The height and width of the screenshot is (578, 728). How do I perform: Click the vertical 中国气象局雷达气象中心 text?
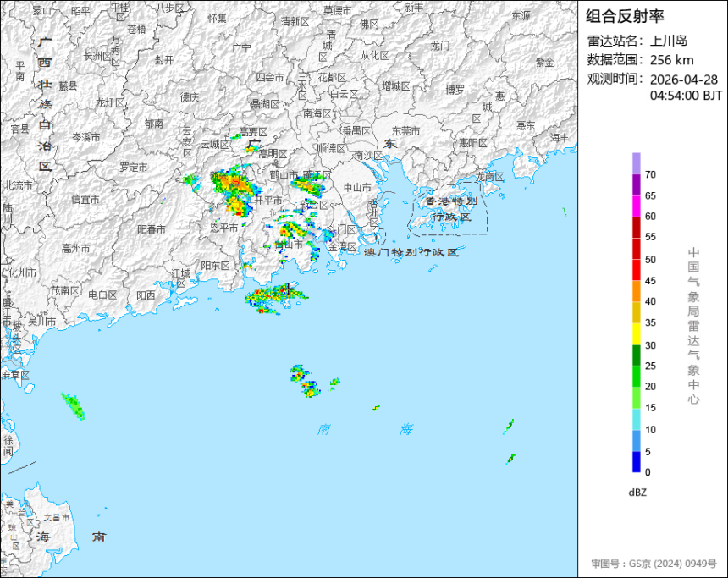pyautogui.click(x=693, y=326)
